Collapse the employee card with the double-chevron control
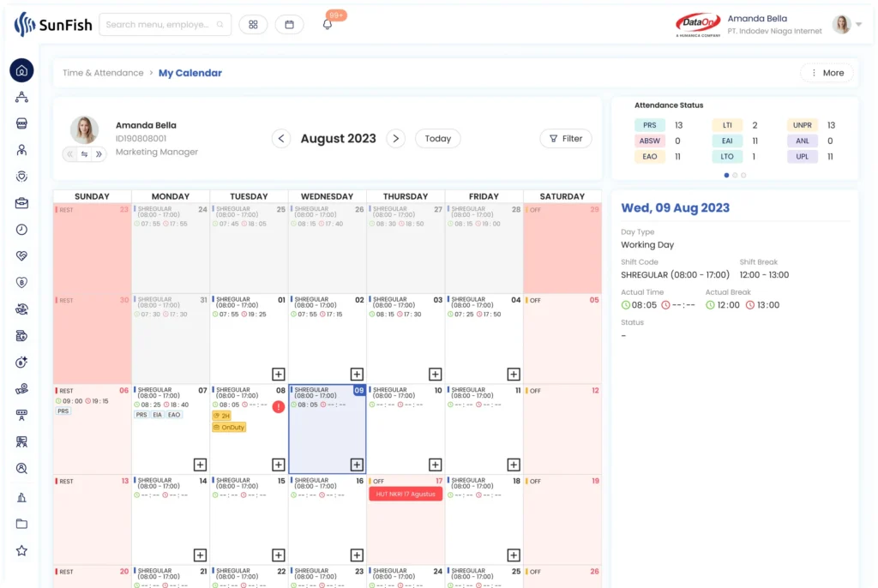 [x=69, y=154]
